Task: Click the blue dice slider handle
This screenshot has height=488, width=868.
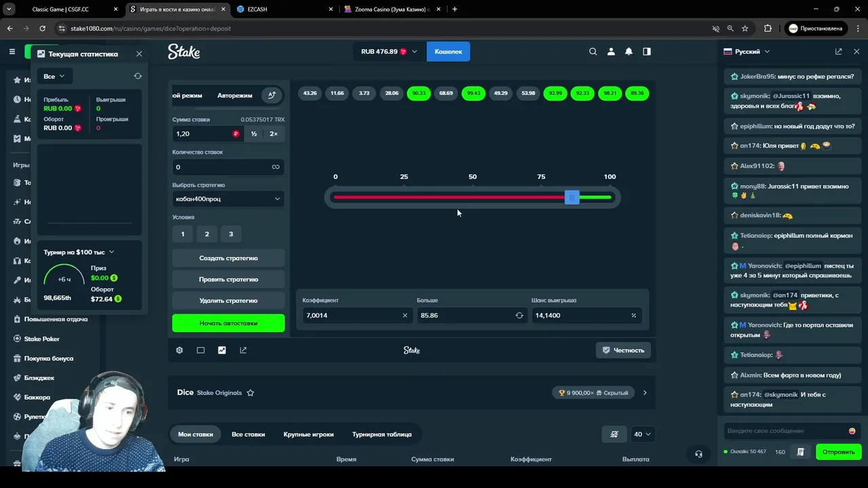Action: tap(572, 197)
